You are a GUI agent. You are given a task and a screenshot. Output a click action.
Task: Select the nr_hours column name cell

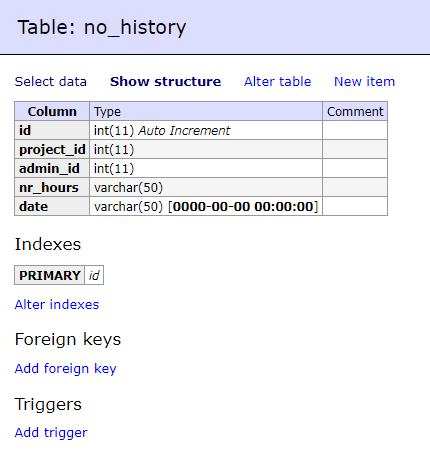point(52,187)
